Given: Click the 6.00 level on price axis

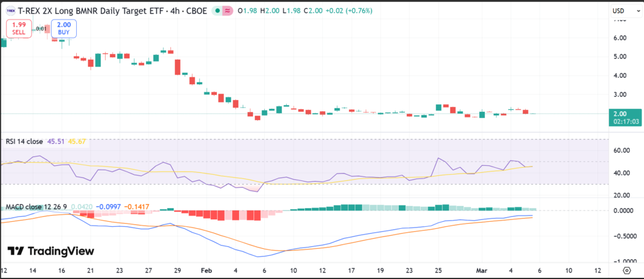Looking at the screenshot, I should pos(618,38).
